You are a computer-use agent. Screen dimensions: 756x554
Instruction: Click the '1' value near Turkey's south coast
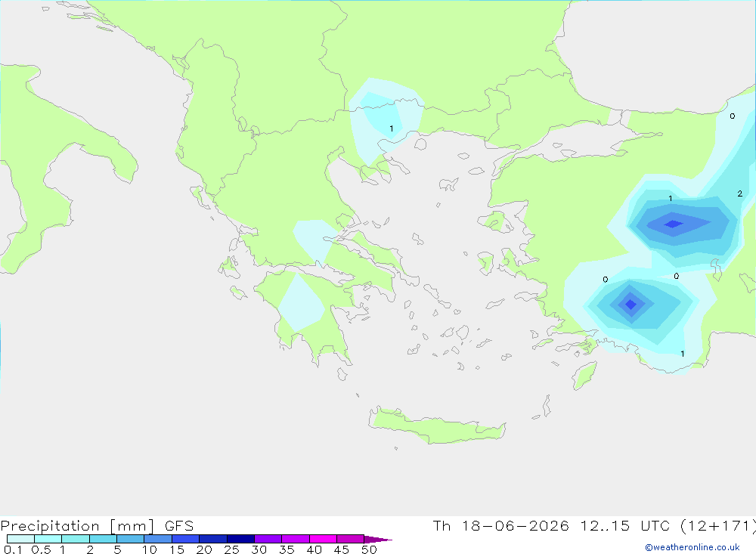click(683, 354)
